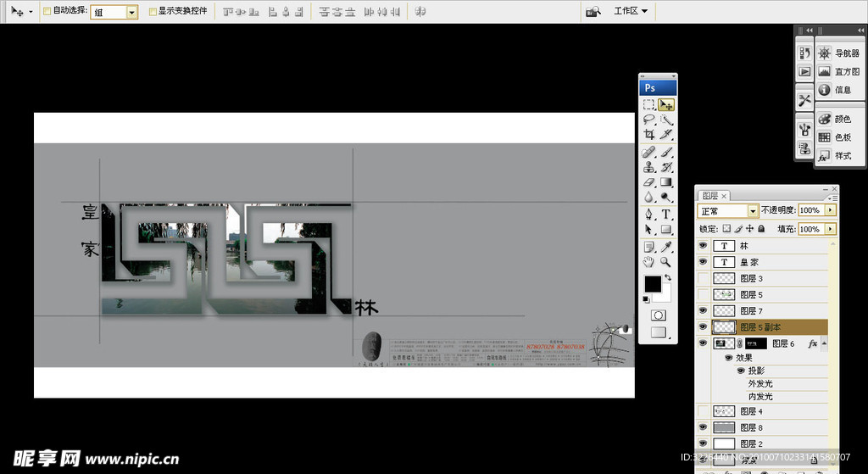Show hidden layer 图层 3
868x474 pixels.
point(702,278)
